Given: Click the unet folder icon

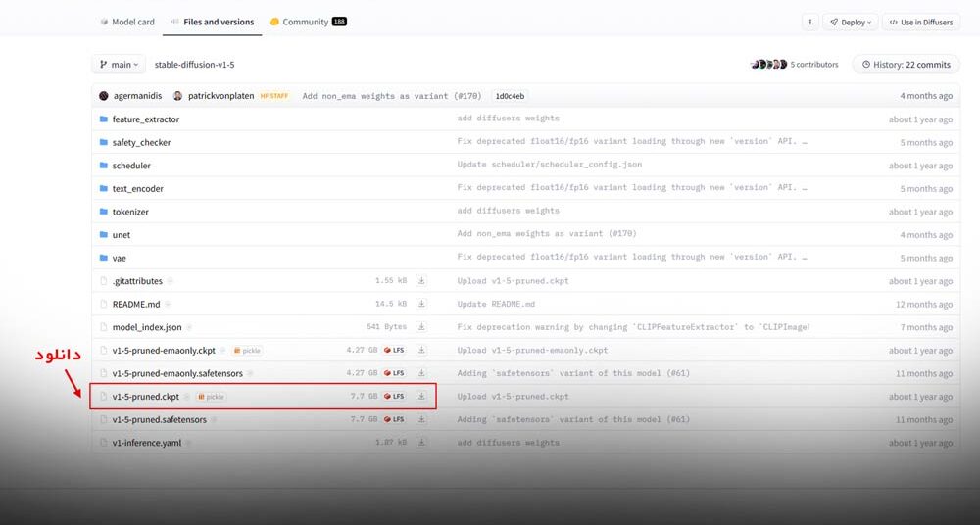Looking at the screenshot, I should point(104,234).
